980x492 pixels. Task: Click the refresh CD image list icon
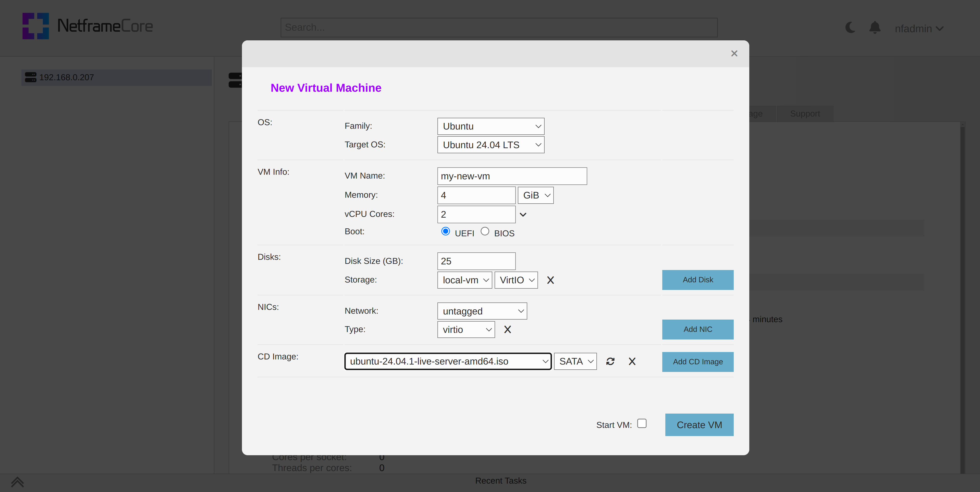[610, 361]
